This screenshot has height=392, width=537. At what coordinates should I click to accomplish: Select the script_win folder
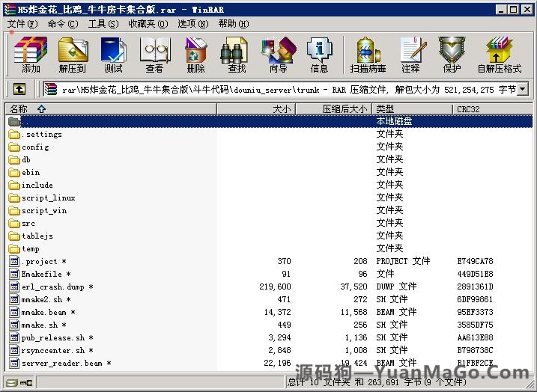click(x=37, y=211)
